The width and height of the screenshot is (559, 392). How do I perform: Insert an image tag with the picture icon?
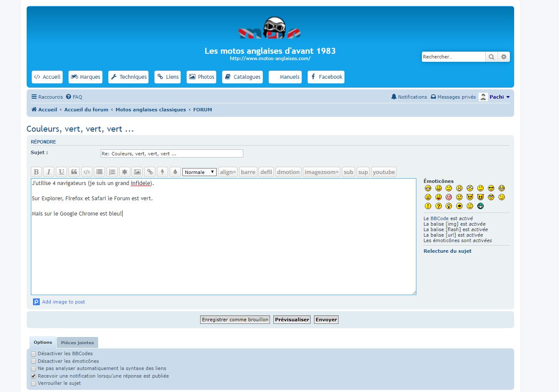click(137, 172)
